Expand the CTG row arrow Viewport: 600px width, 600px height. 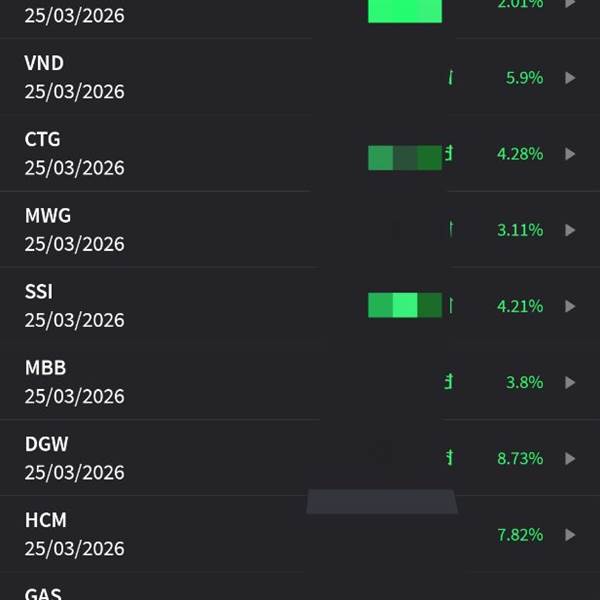click(570, 154)
